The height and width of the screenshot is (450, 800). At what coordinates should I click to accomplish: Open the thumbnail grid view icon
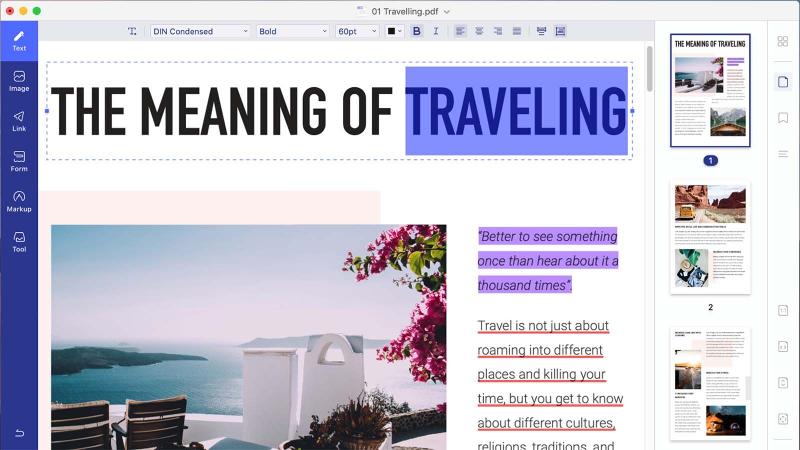coord(783,41)
